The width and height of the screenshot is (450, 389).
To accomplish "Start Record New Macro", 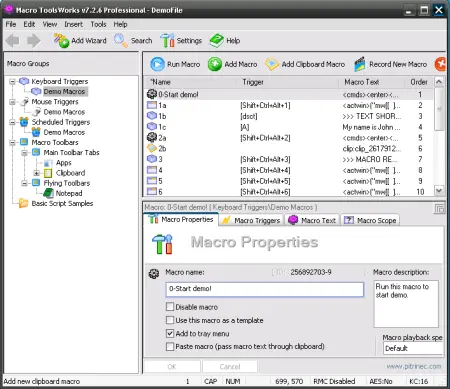I will [x=390, y=64].
